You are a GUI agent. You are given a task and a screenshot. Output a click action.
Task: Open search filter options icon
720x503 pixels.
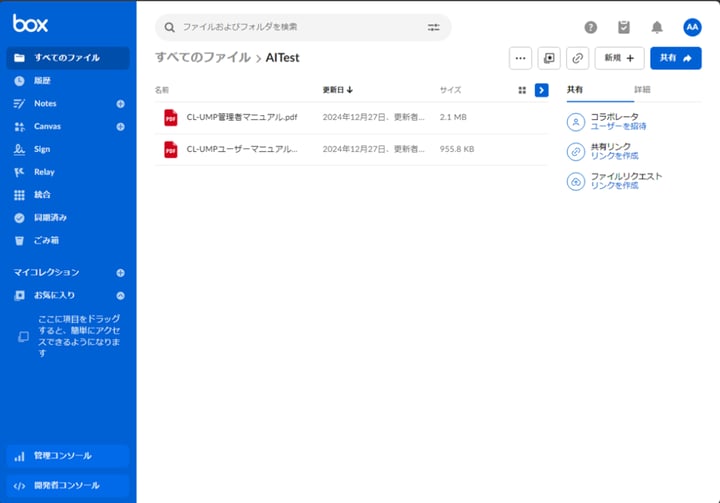433,27
